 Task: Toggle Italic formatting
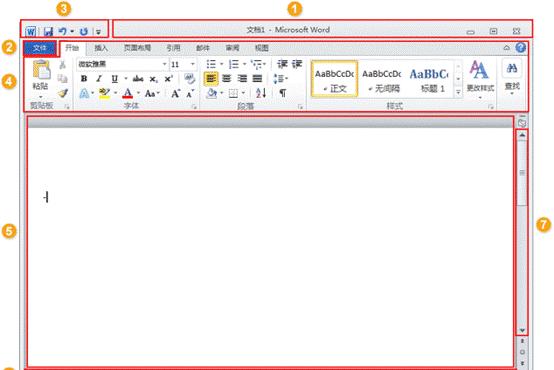[x=99, y=78]
